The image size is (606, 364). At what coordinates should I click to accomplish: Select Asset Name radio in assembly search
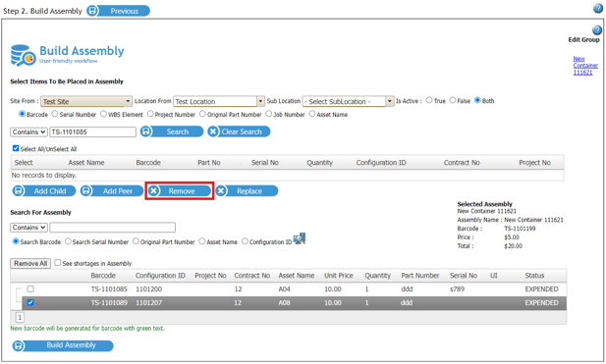pyautogui.click(x=201, y=241)
